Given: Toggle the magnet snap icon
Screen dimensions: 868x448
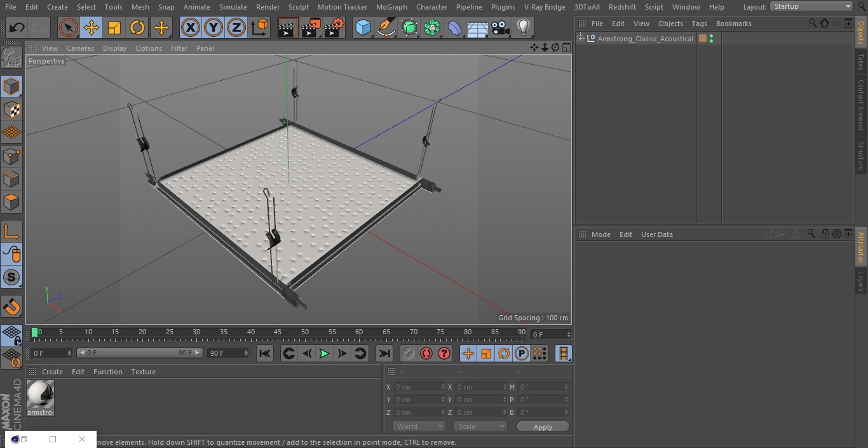Looking at the screenshot, I should tap(11, 308).
